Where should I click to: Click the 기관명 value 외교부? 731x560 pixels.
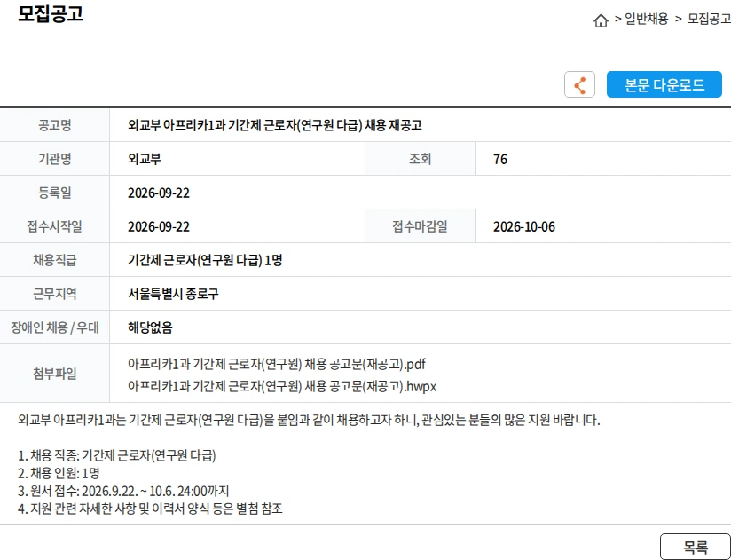pyautogui.click(x=144, y=159)
